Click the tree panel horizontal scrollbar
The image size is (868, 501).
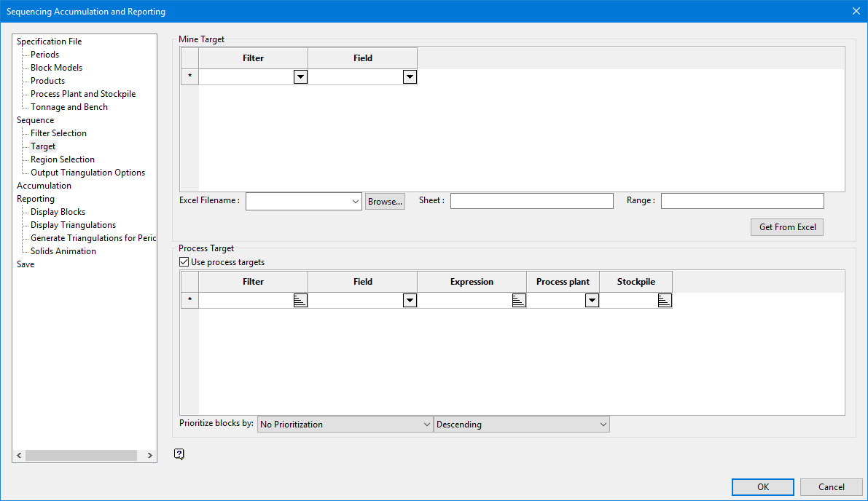pos(80,456)
